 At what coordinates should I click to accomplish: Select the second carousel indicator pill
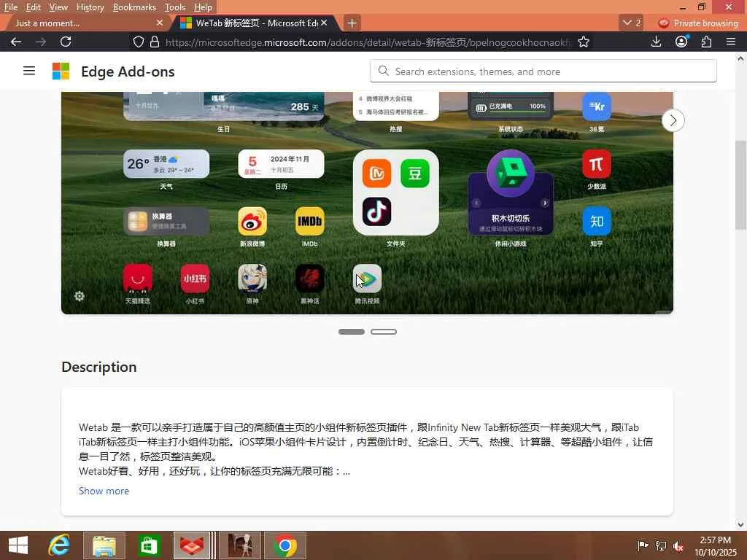click(384, 332)
